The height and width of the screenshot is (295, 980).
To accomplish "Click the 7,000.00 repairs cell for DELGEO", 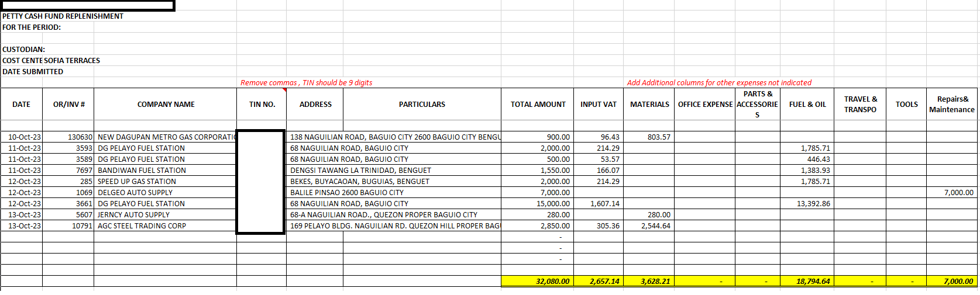I will (x=952, y=193).
